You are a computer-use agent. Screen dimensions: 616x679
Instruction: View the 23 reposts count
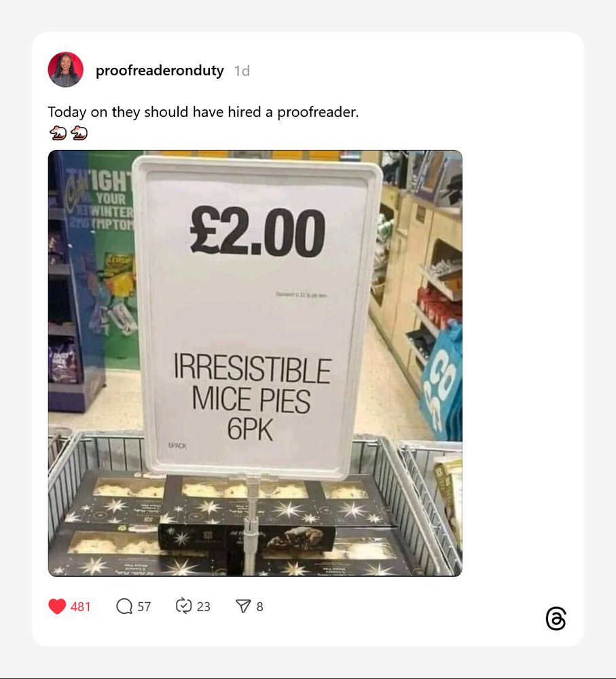204,606
